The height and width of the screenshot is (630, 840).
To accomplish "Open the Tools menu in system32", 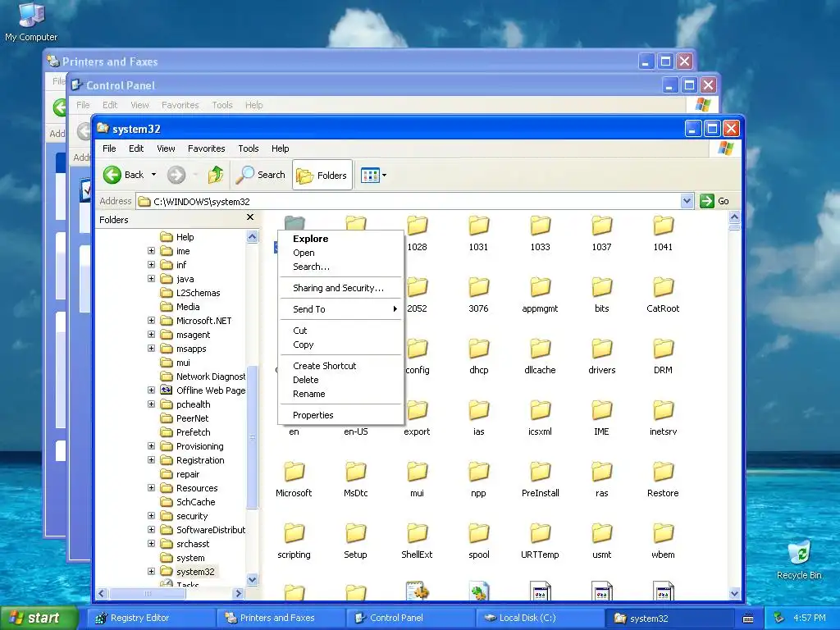I will (249, 148).
